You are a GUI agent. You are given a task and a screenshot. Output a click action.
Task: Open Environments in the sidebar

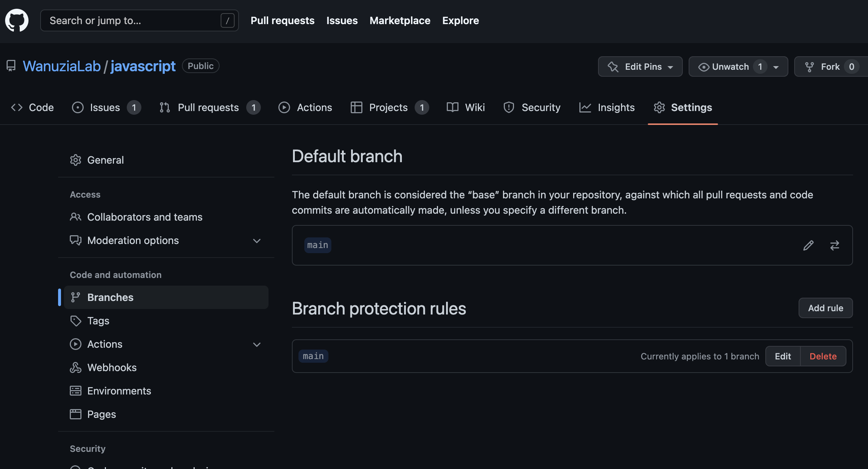pyautogui.click(x=119, y=391)
